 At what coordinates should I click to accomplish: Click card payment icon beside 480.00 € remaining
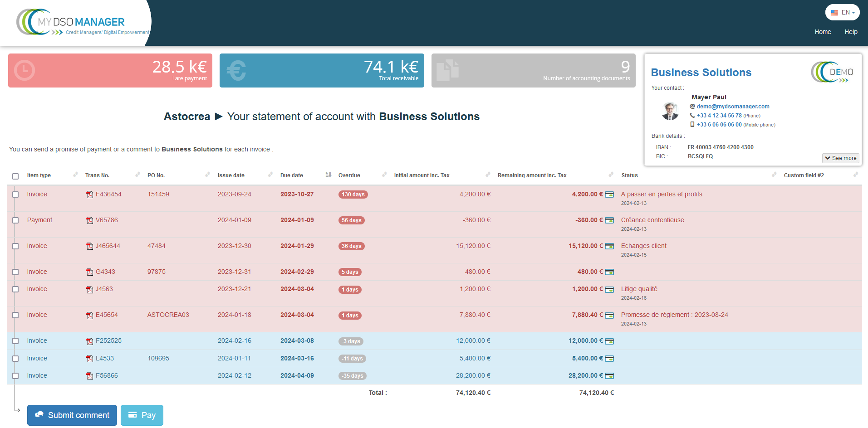pos(609,272)
